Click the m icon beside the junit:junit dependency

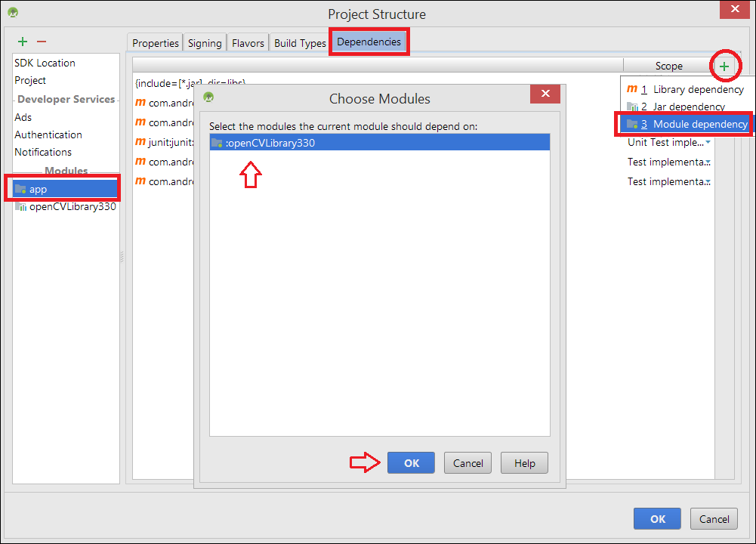click(140, 142)
